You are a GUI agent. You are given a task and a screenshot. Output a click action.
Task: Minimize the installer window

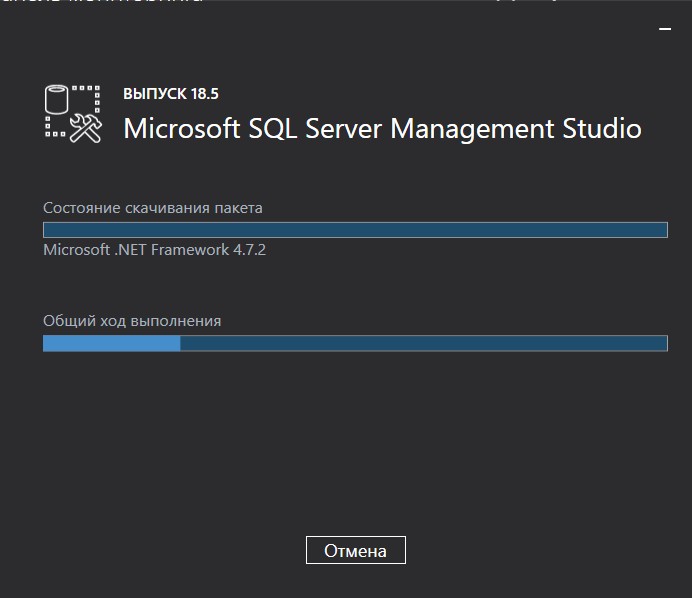click(665, 29)
